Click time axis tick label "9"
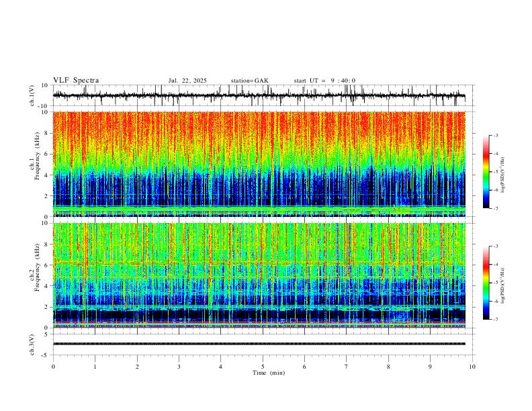 (430, 367)
